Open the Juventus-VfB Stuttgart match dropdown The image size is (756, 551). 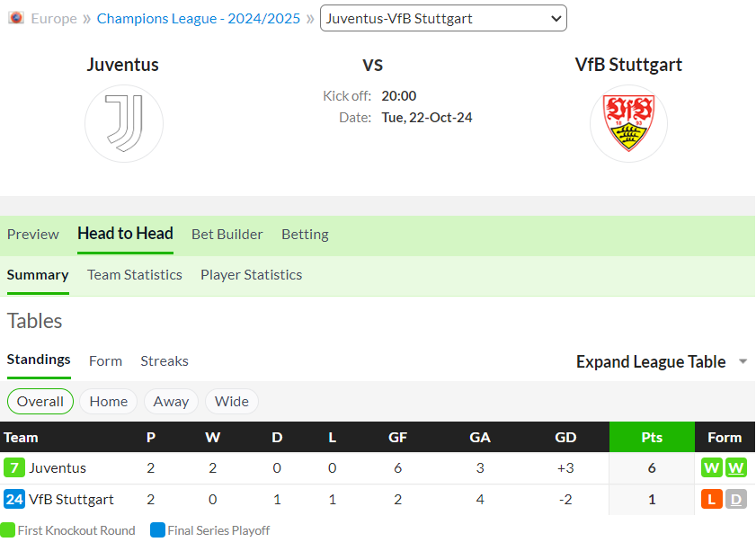click(x=443, y=18)
